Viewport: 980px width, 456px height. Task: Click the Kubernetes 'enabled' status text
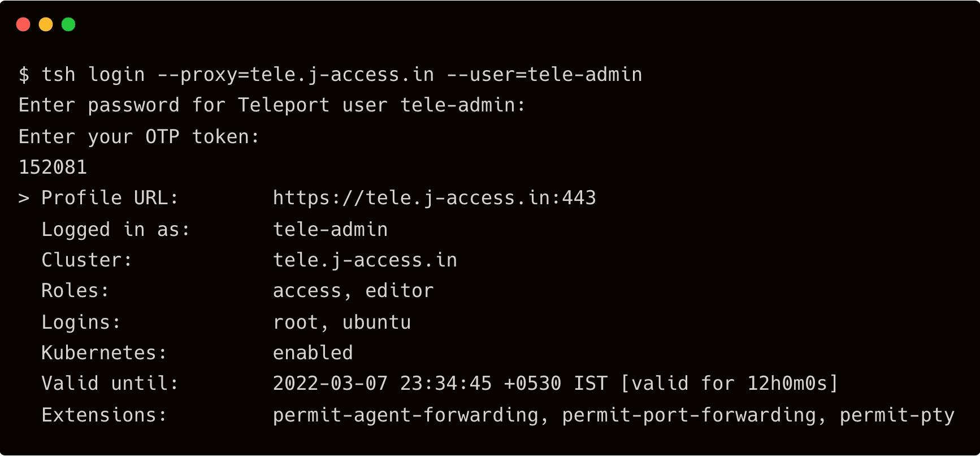click(x=313, y=352)
